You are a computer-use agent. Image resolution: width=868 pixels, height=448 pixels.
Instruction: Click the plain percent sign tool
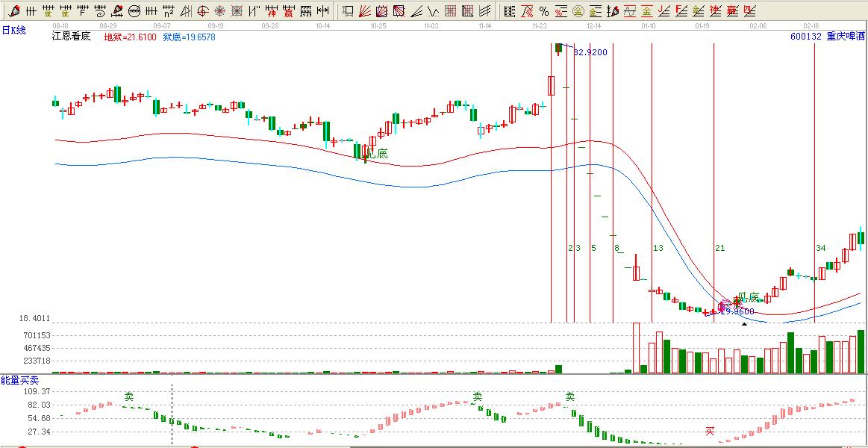[543, 10]
